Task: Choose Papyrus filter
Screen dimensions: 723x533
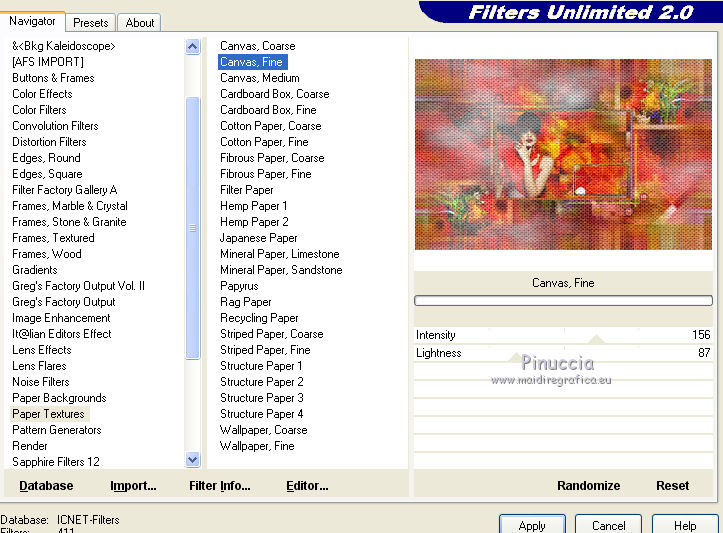Action: [x=239, y=286]
